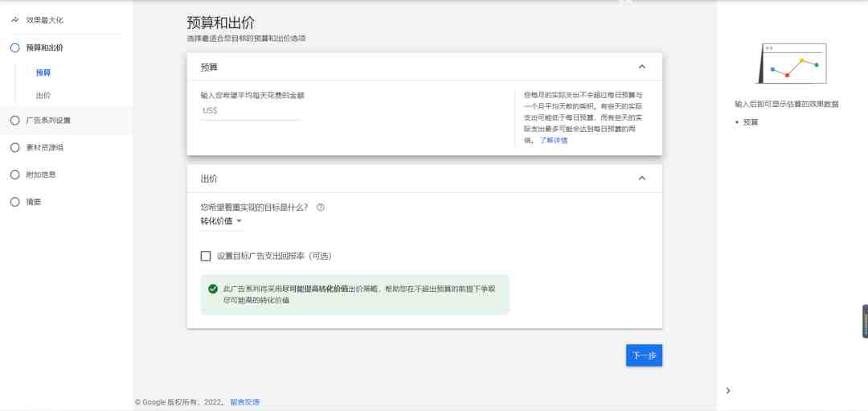Open the 广告系列设置 step
This screenshot has height=411, width=868.
[48, 120]
